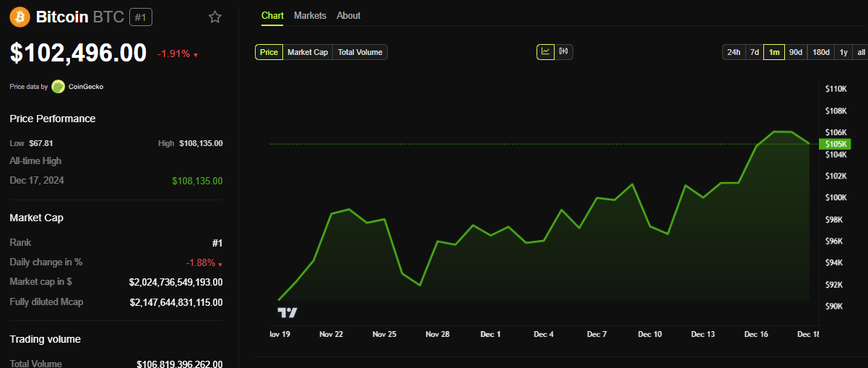
Task: Set chart range to 1m
Action: [x=774, y=52]
